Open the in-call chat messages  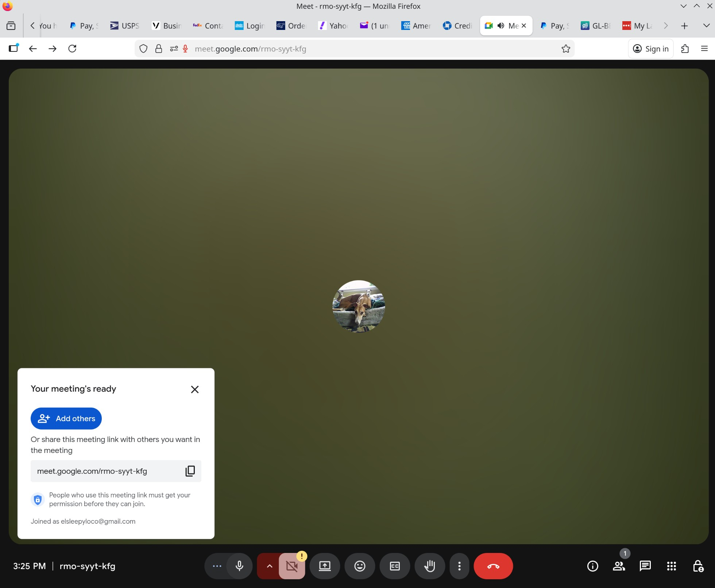click(x=645, y=566)
